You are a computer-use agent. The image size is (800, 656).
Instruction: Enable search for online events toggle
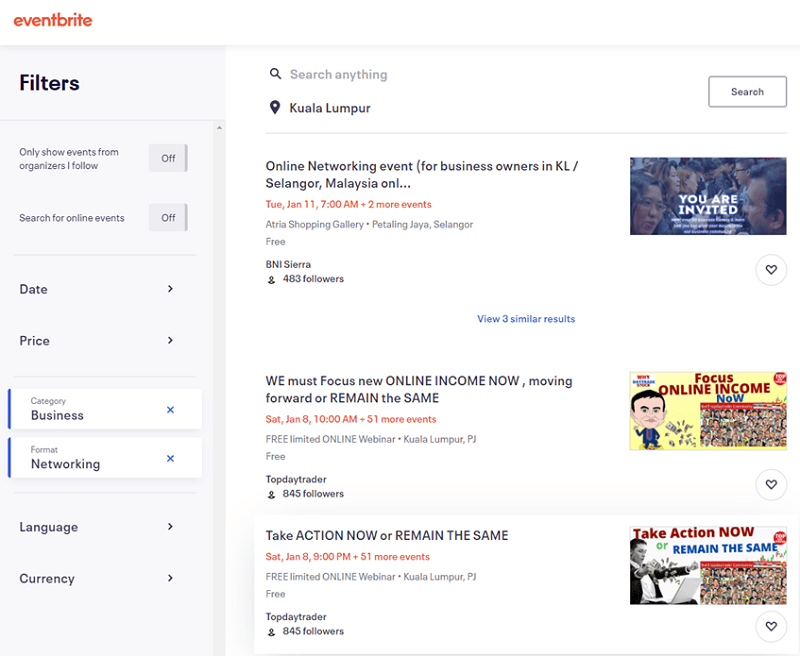click(x=168, y=217)
